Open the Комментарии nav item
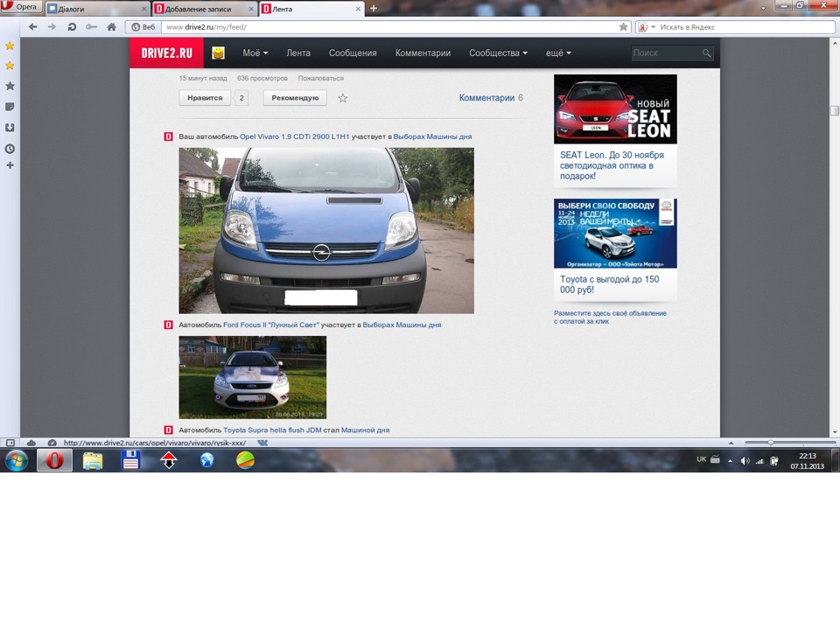840x630 pixels. [x=423, y=53]
